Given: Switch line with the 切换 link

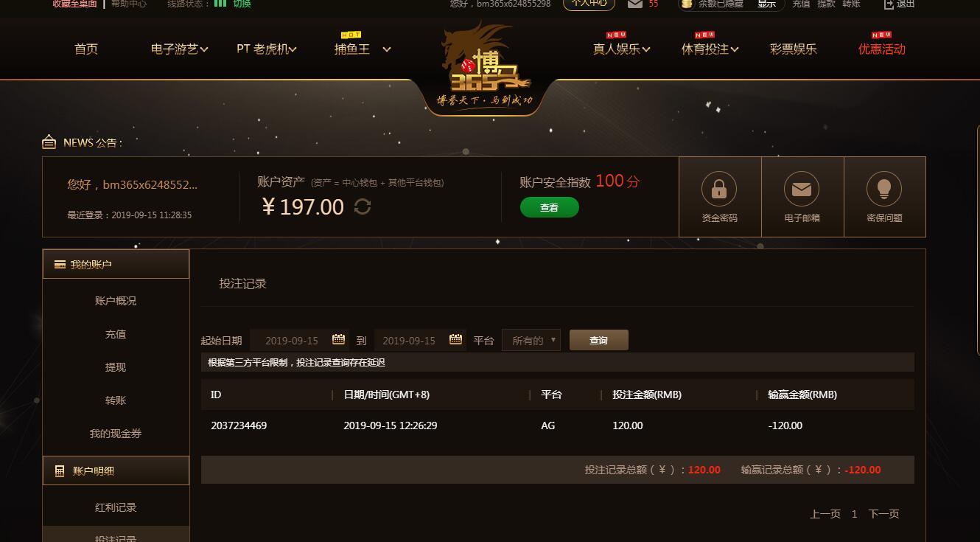Looking at the screenshot, I should tap(242, 4).
